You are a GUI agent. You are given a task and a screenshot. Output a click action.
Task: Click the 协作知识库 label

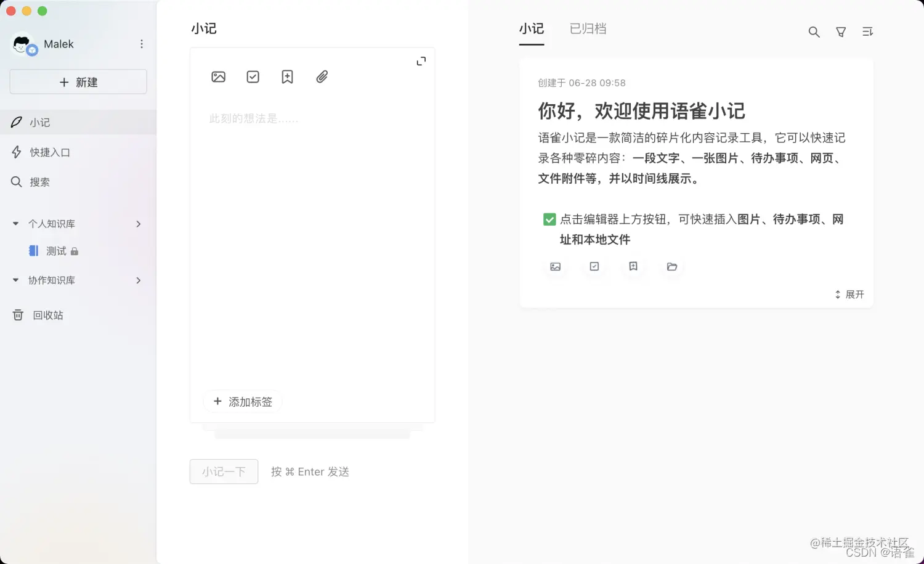[x=52, y=280]
